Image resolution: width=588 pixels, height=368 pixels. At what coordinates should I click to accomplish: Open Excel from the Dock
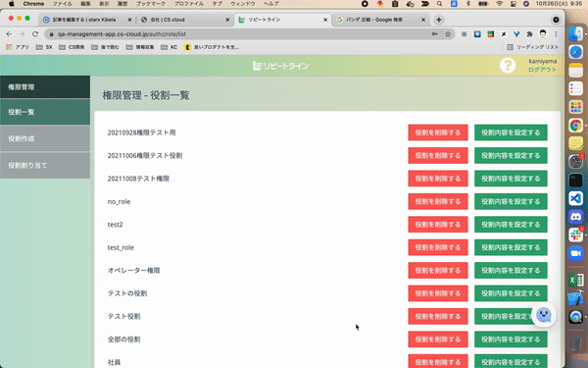(x=575, y=280)
